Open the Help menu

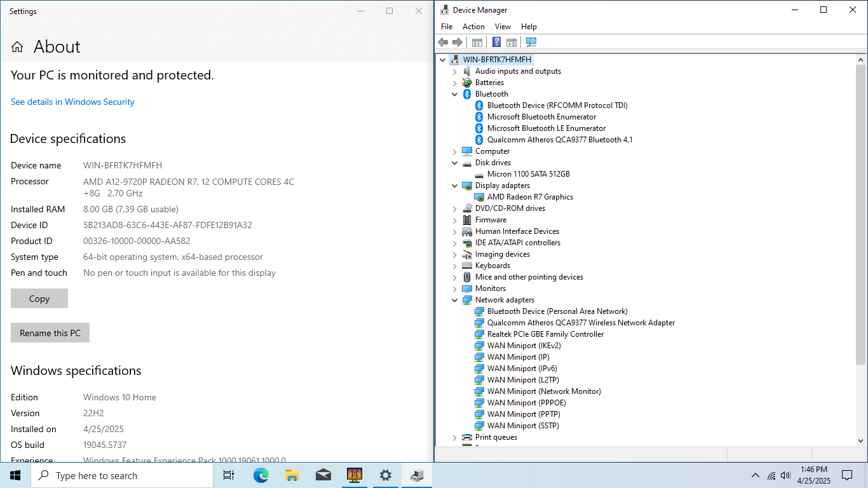pos(529,27)
